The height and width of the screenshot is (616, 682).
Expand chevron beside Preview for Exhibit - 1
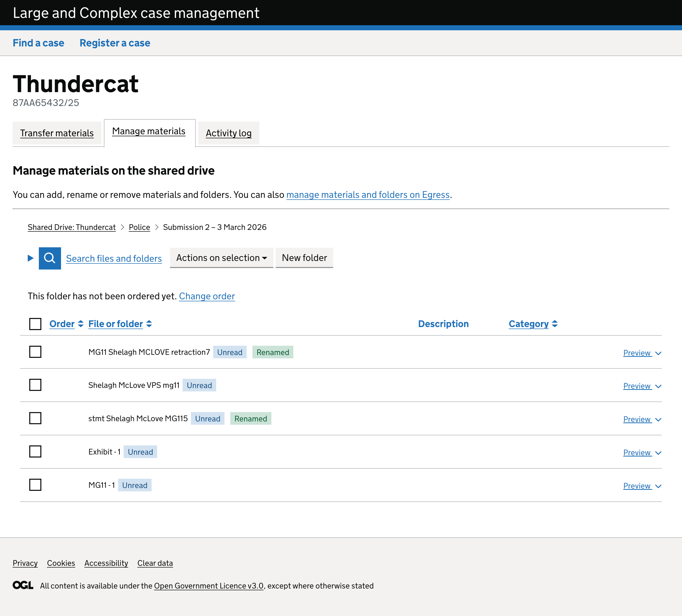click(x=658, y=453)
